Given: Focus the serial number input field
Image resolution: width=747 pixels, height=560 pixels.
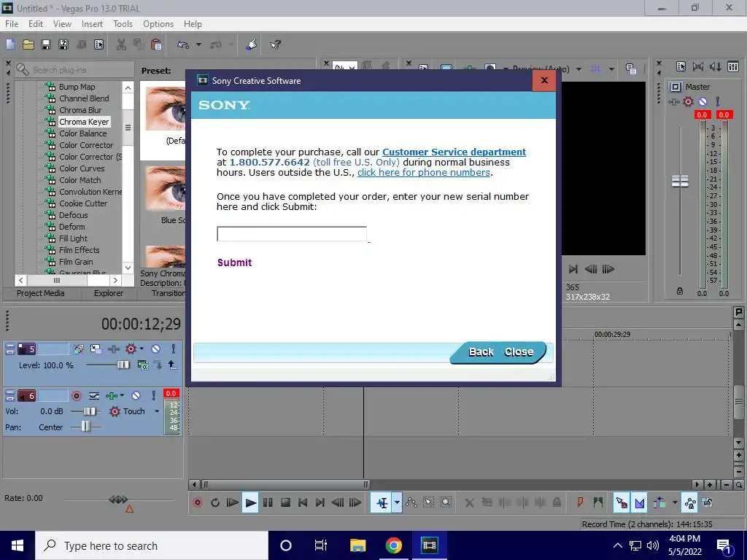Looking at the screenshot, I should coord(292,234).
